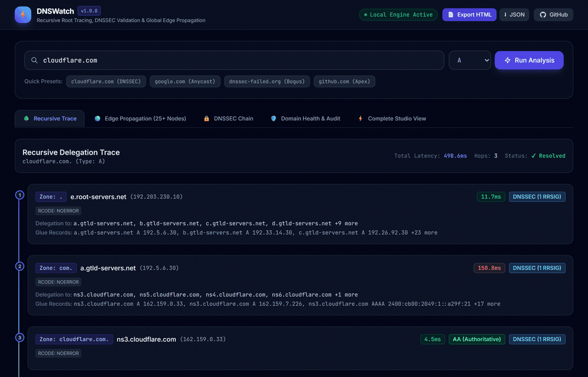Screen dimensions: 588x377
Task: Open the DNSSEC Chain tab
Action: [228, 119]
